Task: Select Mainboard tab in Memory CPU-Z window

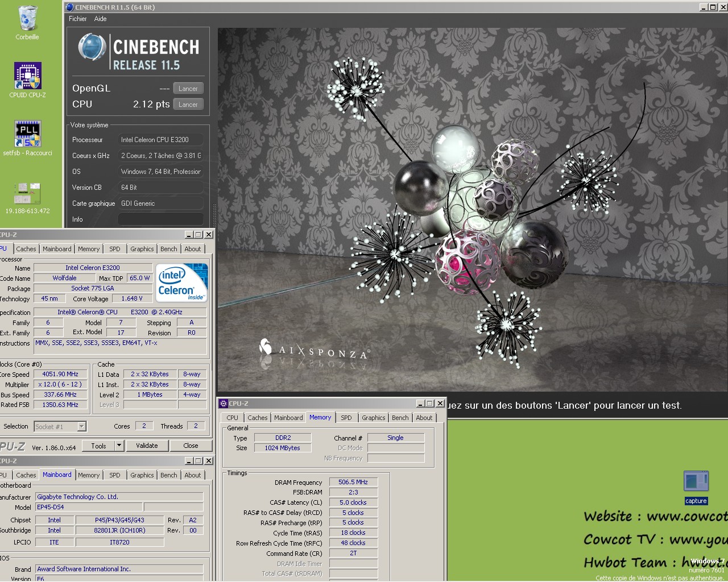Action: click(288, 418)
